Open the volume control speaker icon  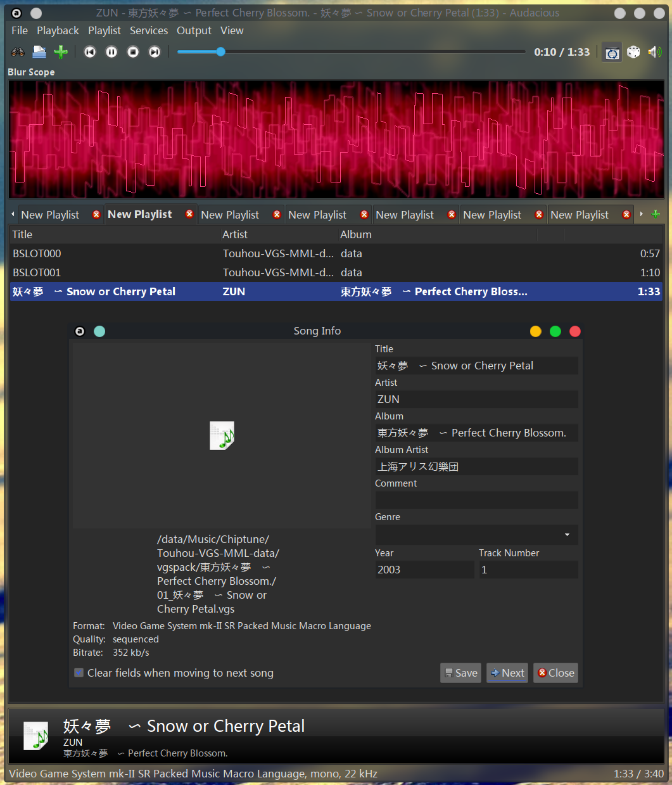tap(655, 52)
